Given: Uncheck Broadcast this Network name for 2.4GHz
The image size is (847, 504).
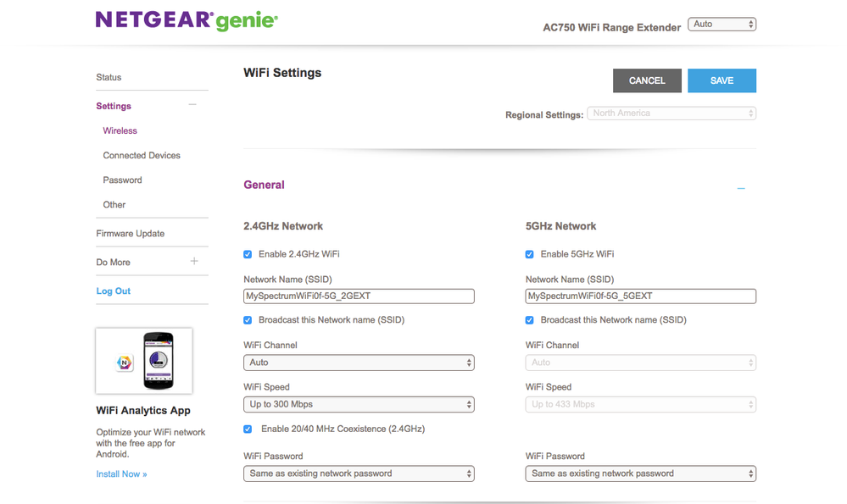Looking at the screenshot, I should (x=248, y=320).
